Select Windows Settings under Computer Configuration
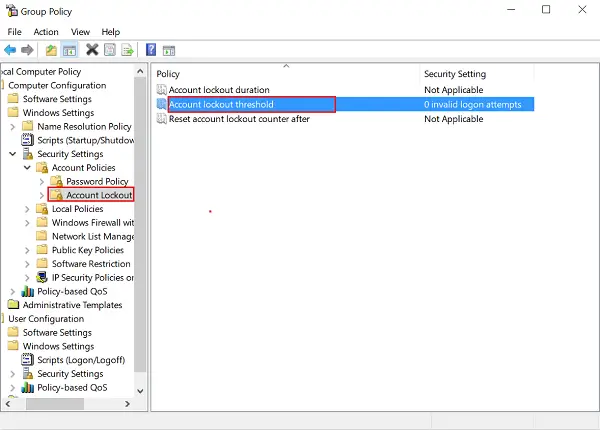Screen dimensions: 600x430 pos(58,113)
